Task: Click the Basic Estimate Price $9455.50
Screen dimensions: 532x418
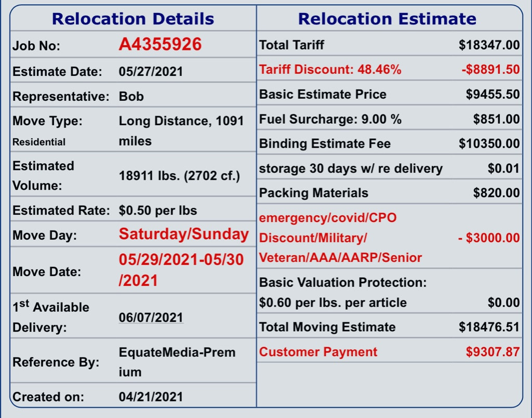Action: [493, 95]
